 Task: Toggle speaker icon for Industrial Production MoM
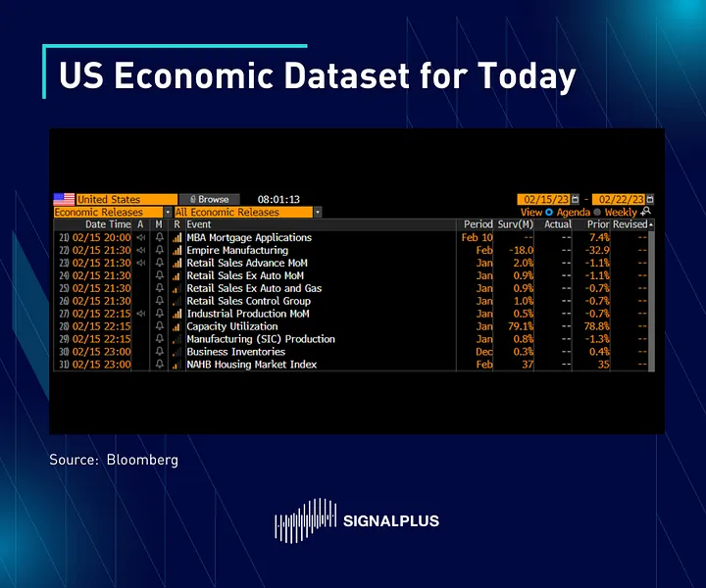coord(141,314)
